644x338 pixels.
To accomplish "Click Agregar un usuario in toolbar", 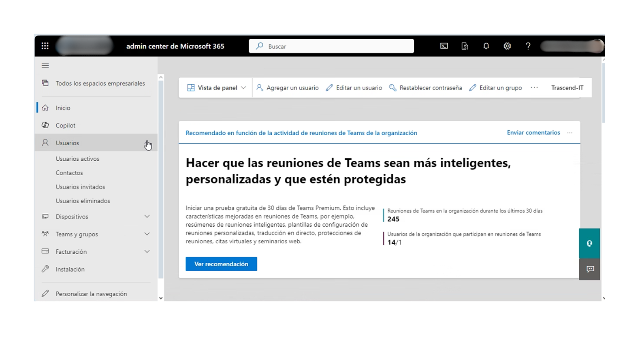I will click(x=288, y=88).
